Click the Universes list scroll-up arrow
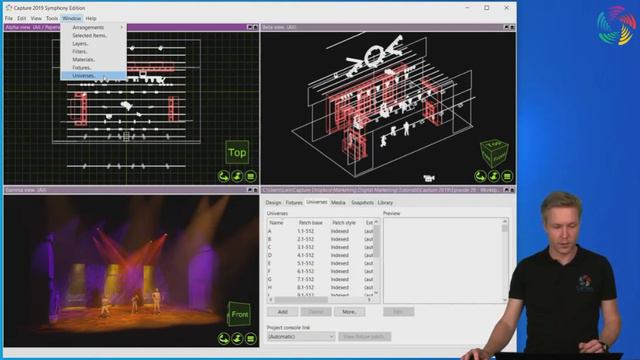 (x=376, y=222)
